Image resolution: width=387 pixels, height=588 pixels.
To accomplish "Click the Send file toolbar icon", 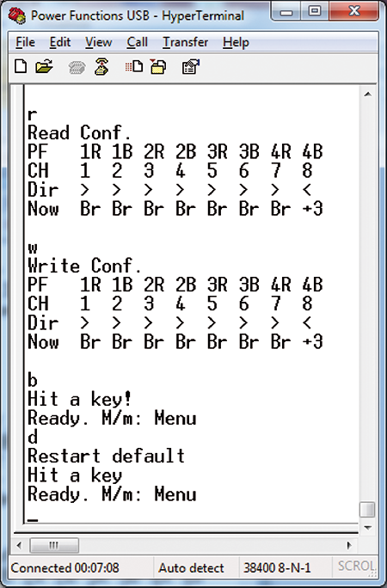I will [134, 67].
